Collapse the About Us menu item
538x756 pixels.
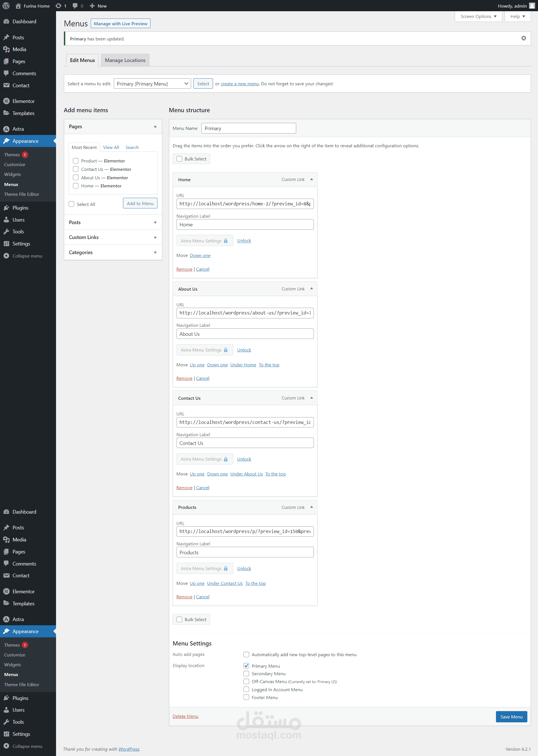point(311,288)
